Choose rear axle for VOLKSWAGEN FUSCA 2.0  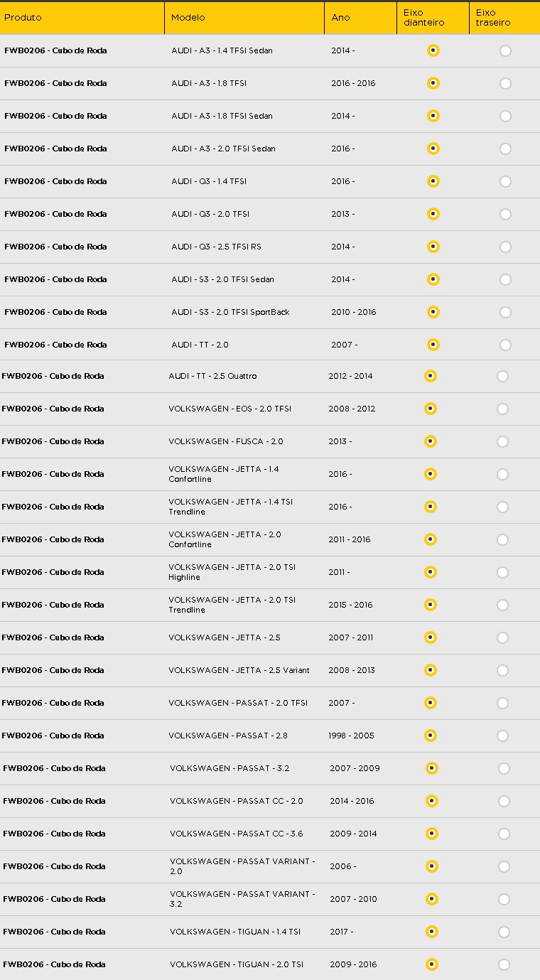(502, 441)
